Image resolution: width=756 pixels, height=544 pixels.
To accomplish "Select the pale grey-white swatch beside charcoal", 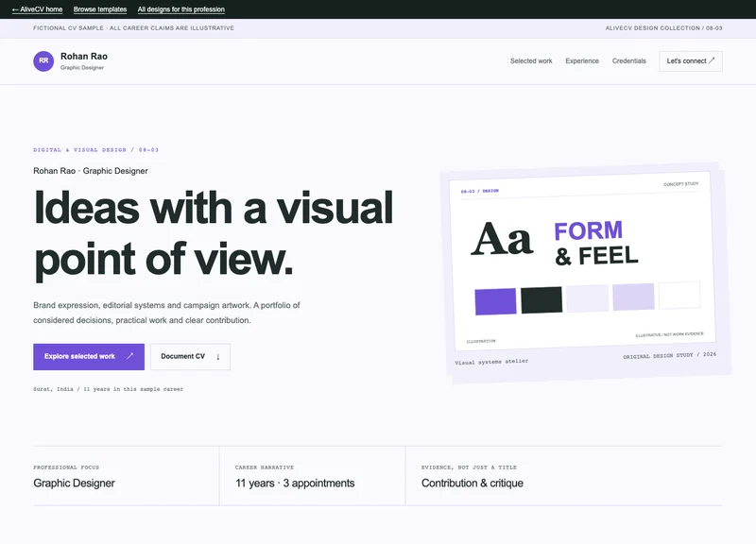I will tap(587, 298).
